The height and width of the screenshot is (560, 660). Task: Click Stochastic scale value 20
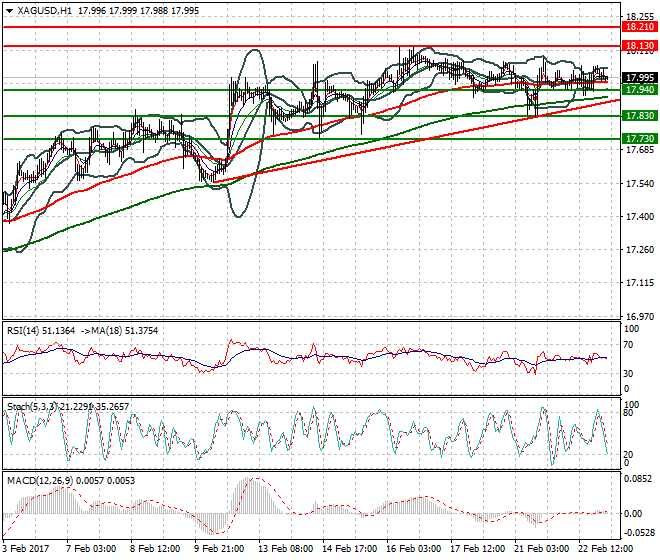pos(628,455)
